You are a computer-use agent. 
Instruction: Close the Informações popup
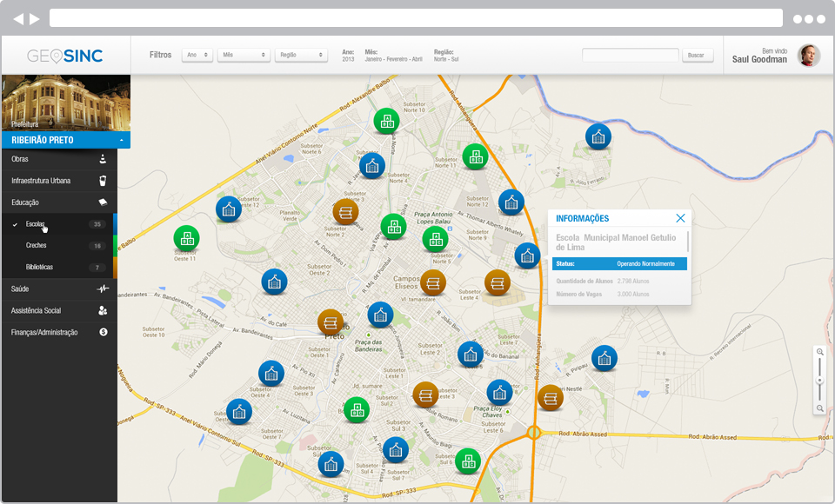tap(680, 218)
